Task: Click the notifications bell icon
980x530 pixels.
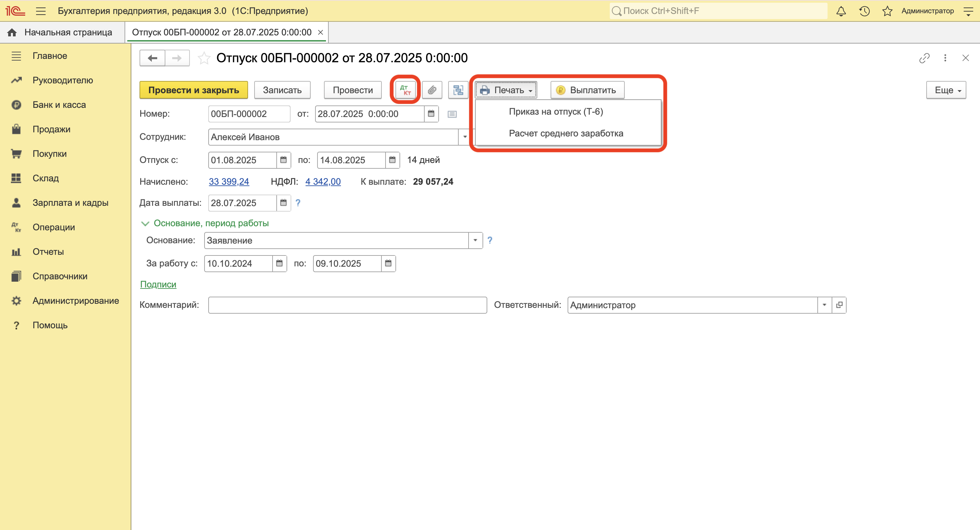Action: point(841,11)
